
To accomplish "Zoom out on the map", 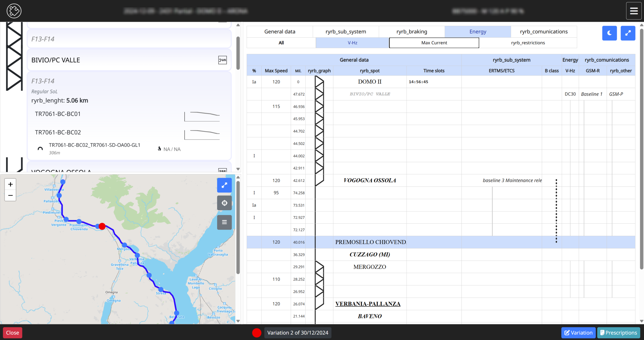I will pos(10,195).
